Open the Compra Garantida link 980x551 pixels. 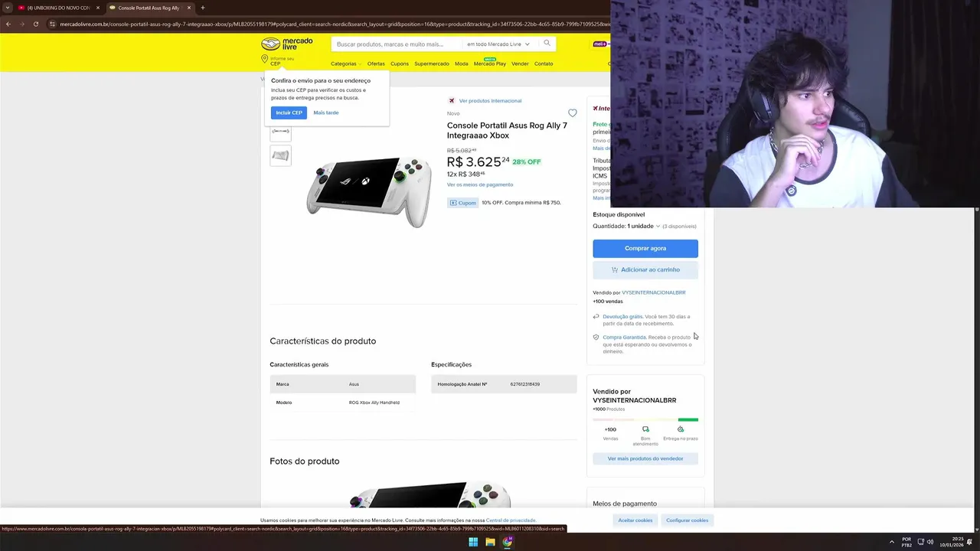[x=624, y=337]
